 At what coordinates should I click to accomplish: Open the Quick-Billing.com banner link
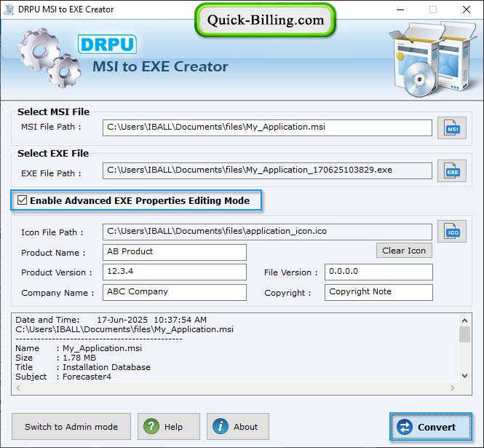pos(265,20)
